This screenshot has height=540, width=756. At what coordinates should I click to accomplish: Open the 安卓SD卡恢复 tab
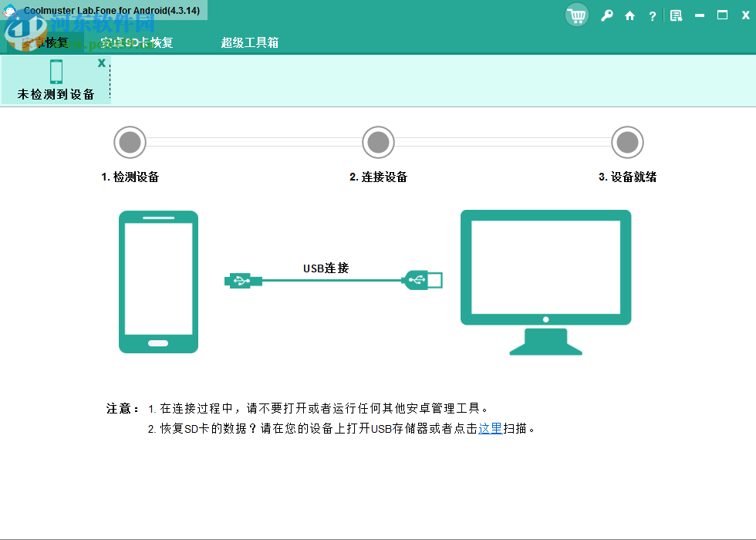click(137, 43)
